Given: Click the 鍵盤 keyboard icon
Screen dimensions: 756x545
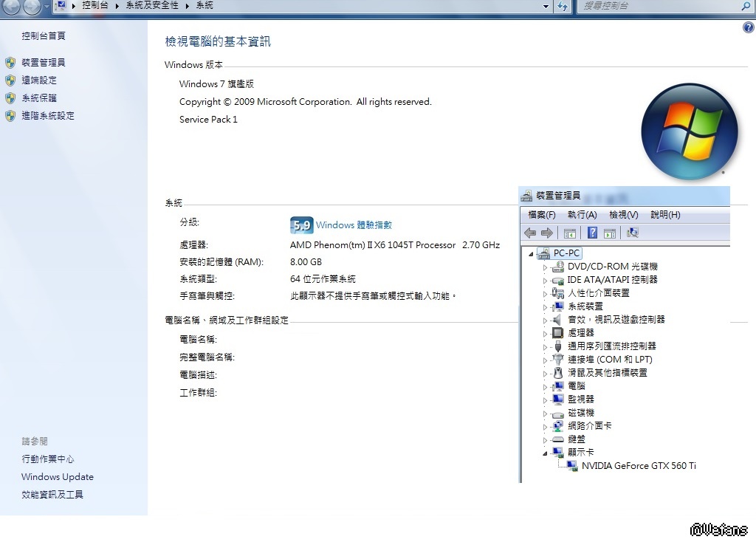Looking at the screenshot, I should coord(558,439).
